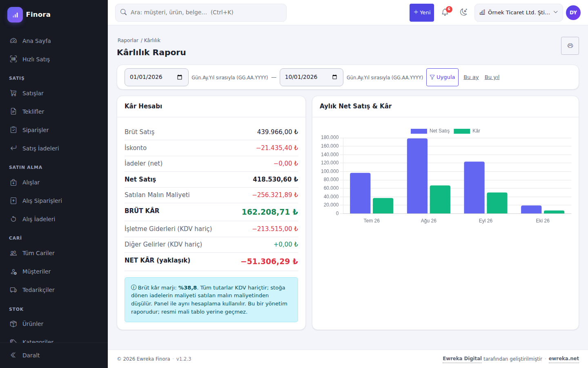Click the Tüm Cariler people icon
This screenshot has height=368, width=588.
click(13, 253)
